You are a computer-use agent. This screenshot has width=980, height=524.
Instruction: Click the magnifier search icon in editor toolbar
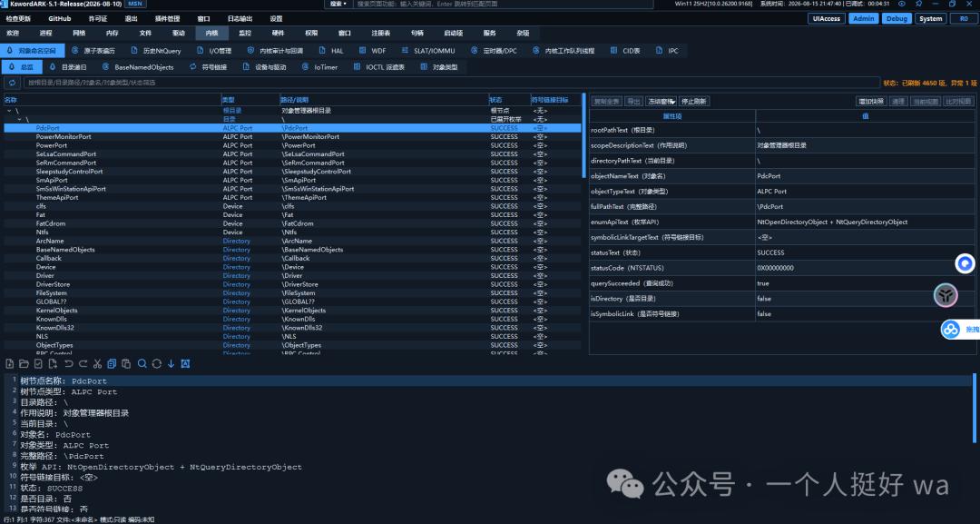(142, 364)
